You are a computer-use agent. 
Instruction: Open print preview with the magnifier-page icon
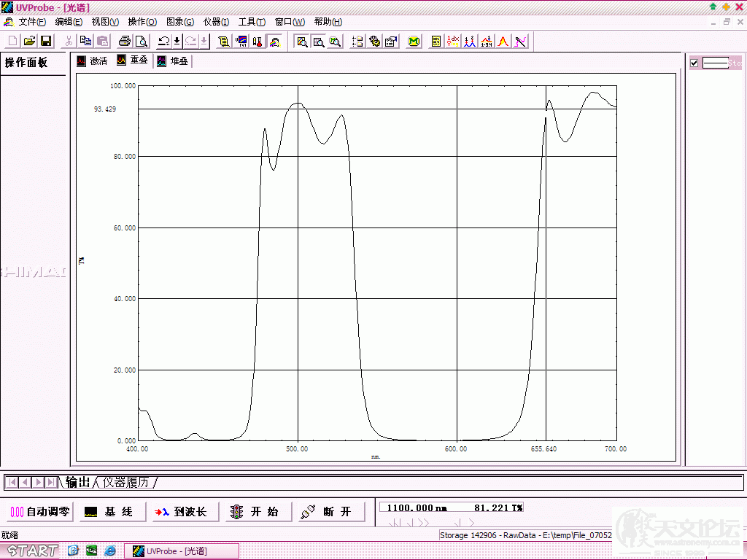coord(142,41)
